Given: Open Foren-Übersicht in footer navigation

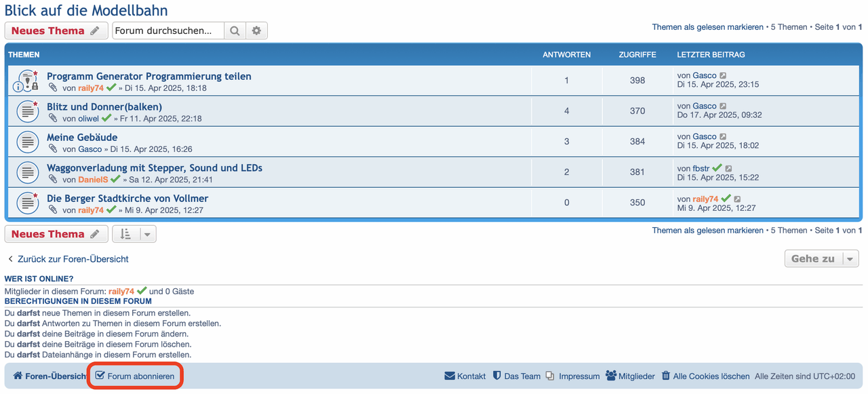Looking at the screenshot, I should (50, 376).
